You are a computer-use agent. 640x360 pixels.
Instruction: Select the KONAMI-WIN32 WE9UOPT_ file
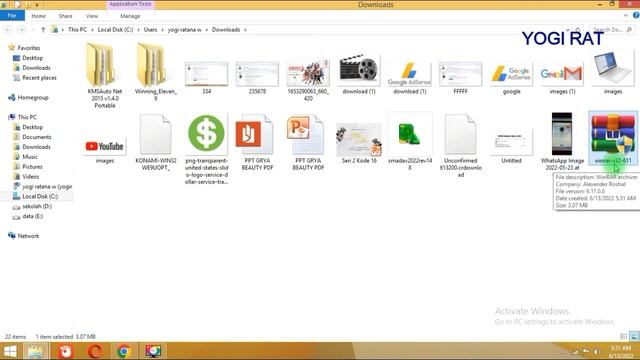point(156,142)
